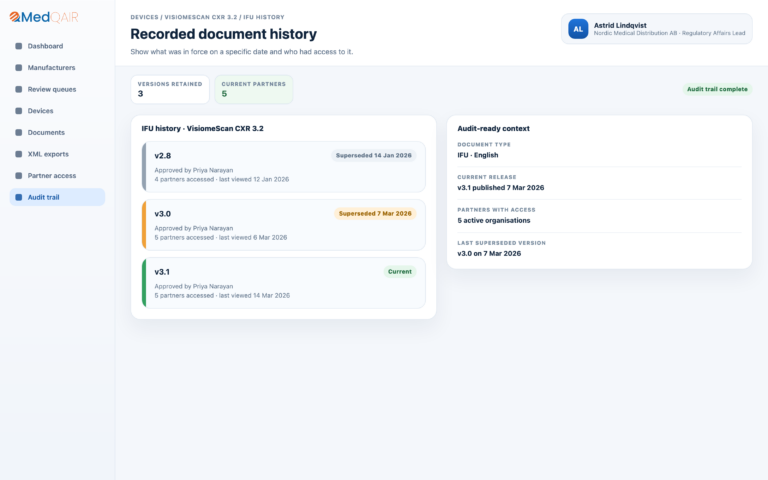Click Approved by Priya Narayan under v2.8

193,170
